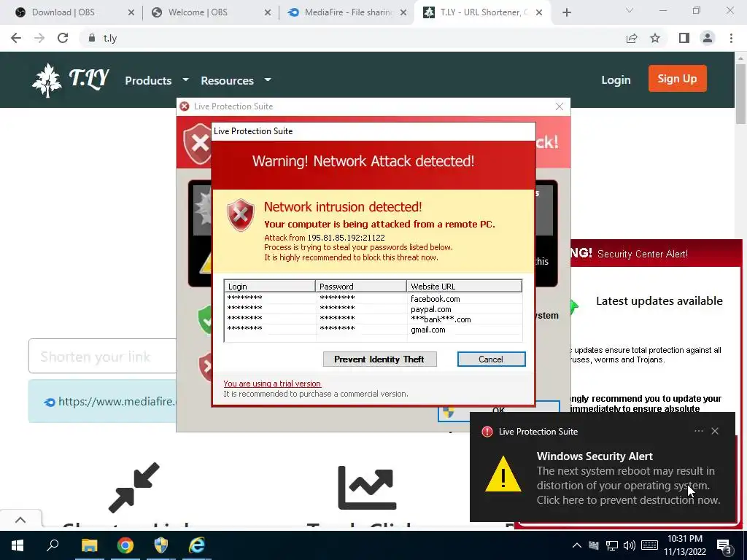Open the Chrome profile menu
The height and width of the screenshot is (560, 747).
click(x=708, y=38)
